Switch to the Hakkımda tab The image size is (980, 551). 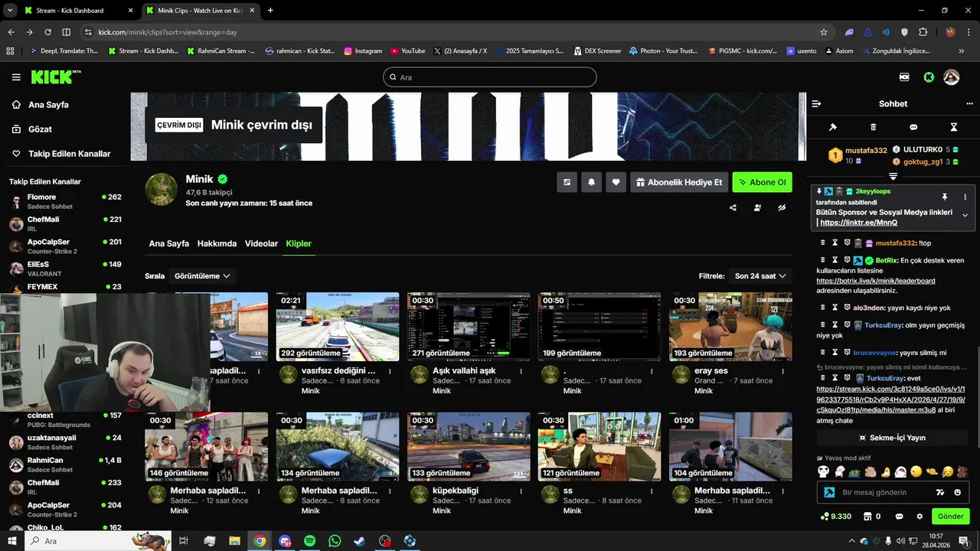click(217, 243)
